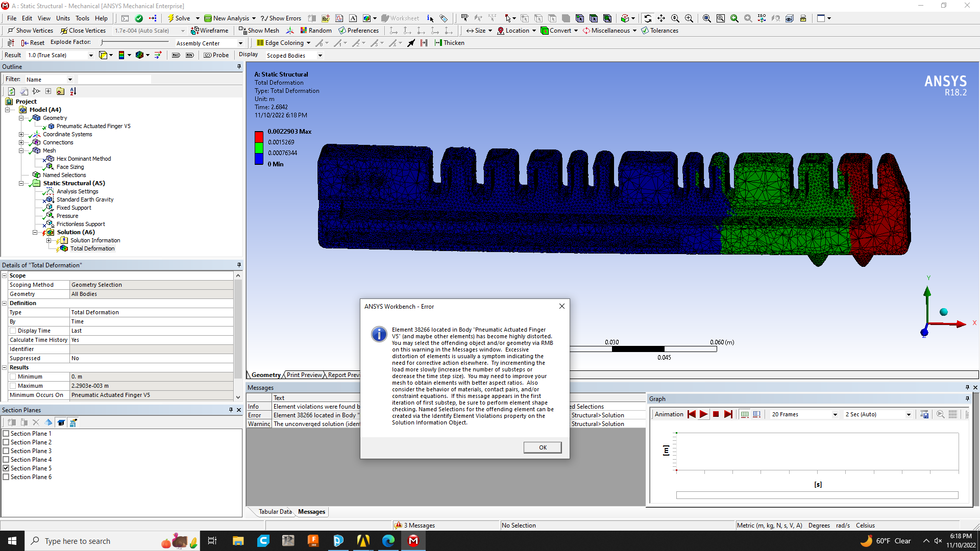The image size is (980, 551).
Task: Select Total Deformation in the outline tree
Action: pos(92,248)
